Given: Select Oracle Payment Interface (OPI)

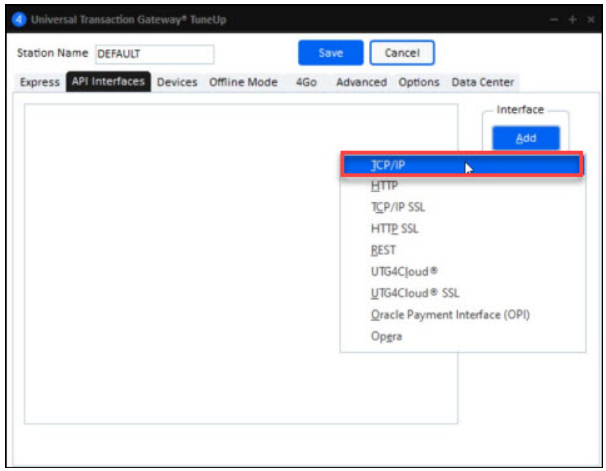Looking at the screenshot, I should coord(449,315).
